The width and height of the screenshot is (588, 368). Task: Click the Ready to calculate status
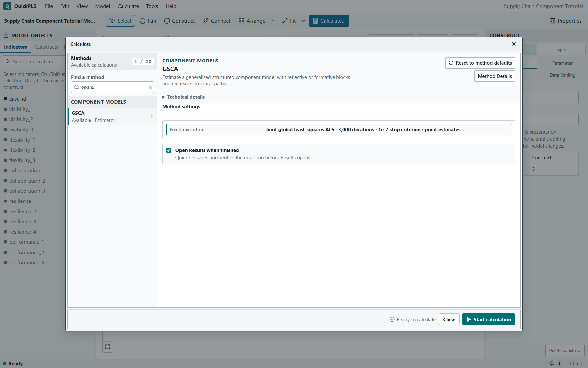[x=413, y=320]
